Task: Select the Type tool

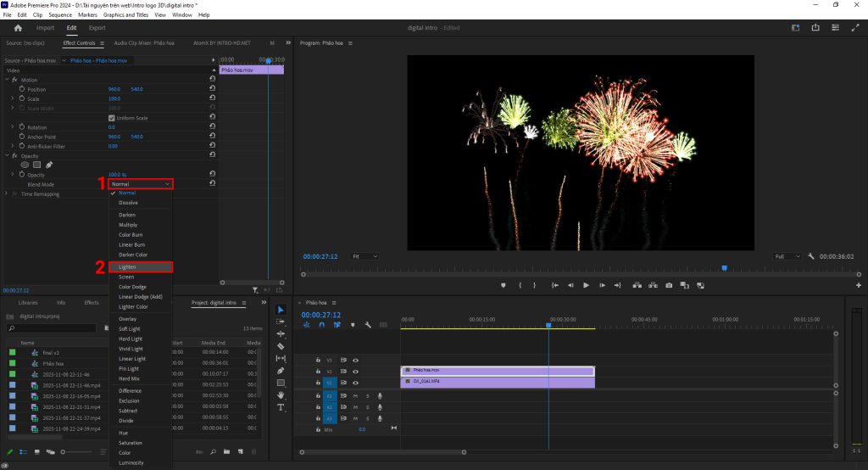Action: pos(281,407)
